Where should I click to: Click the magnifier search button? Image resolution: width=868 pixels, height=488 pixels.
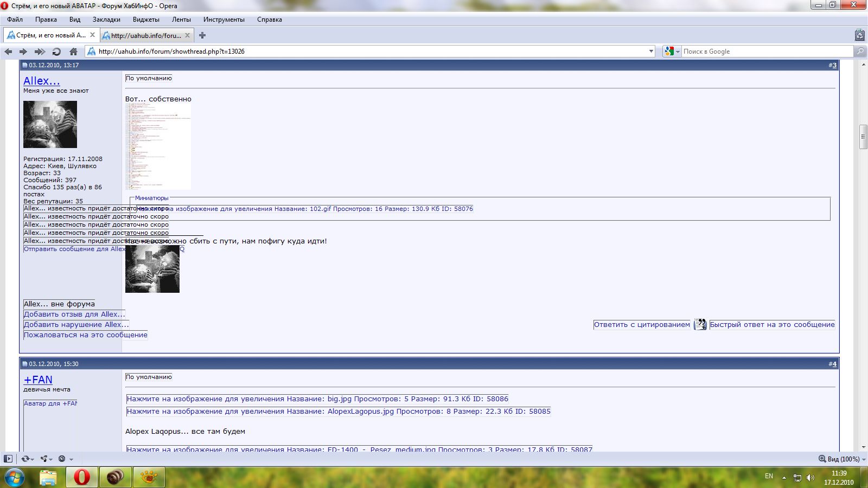[x=860, y=52]
